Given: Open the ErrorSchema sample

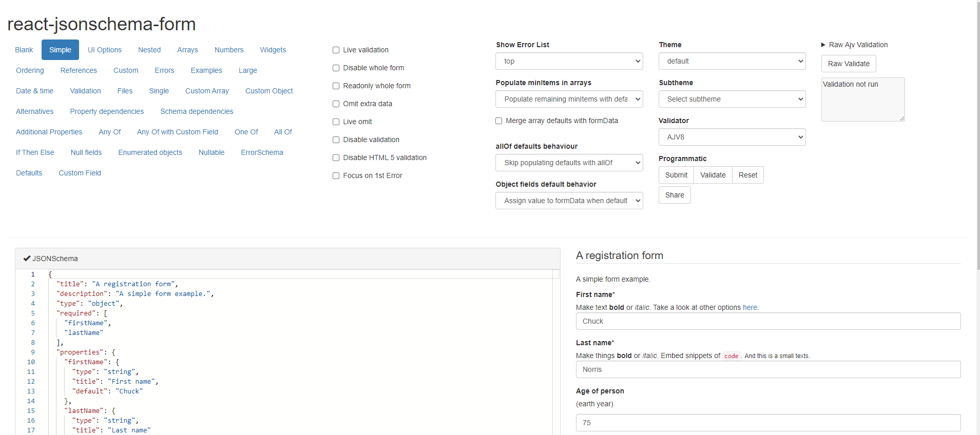Looking at the screenshot, I should [262, 152].
